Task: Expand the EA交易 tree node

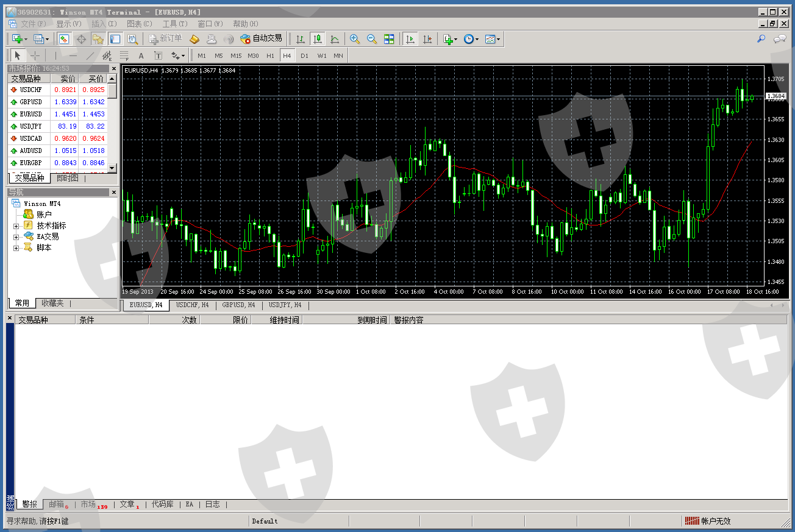Action: tap(16, 237)
